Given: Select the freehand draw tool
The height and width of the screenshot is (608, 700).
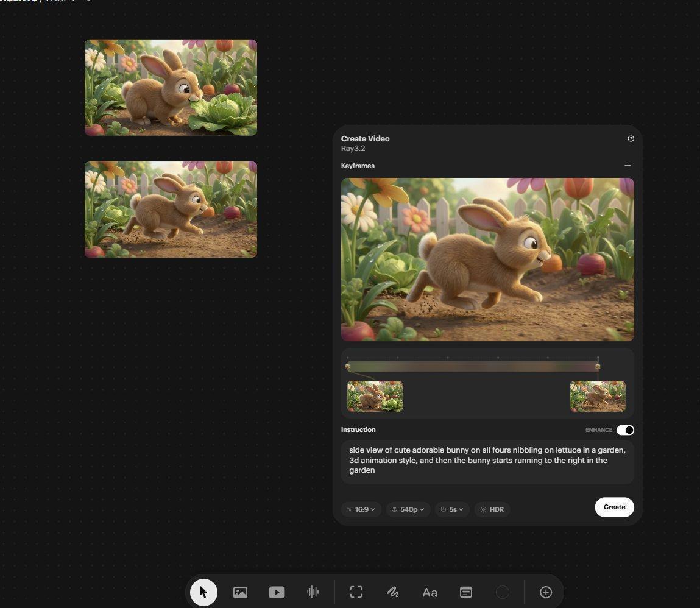Looking at the screenshot, I should 392,592.
